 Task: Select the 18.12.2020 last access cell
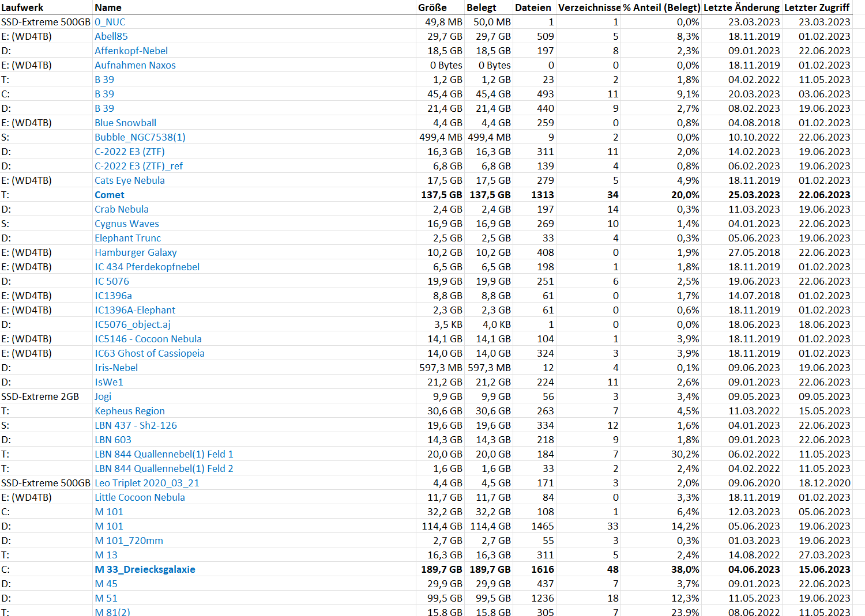825,483
